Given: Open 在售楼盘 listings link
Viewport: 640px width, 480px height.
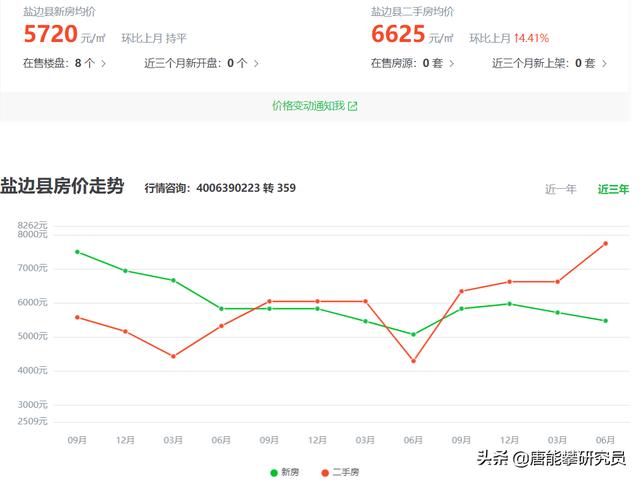Looking at the screenshot, I should 64,63.
